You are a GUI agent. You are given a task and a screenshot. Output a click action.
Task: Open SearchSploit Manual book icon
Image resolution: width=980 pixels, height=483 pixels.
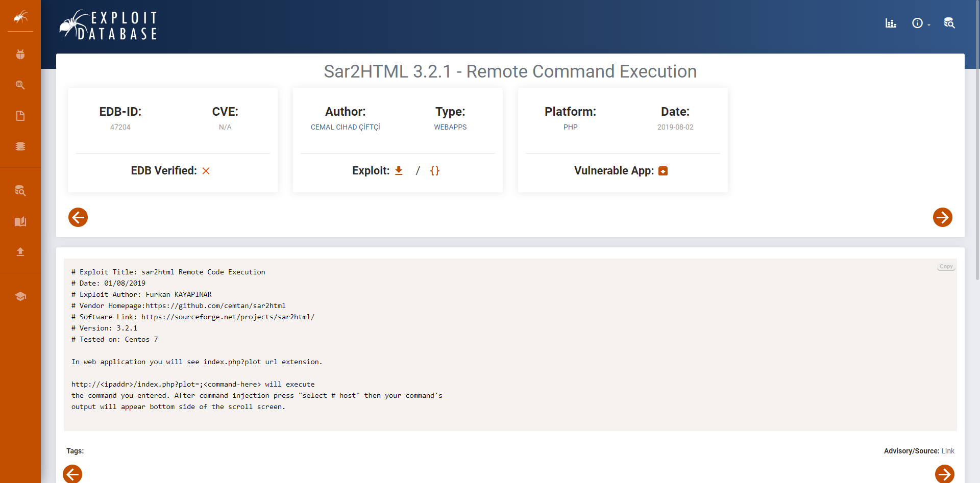[x=20, y=221]
